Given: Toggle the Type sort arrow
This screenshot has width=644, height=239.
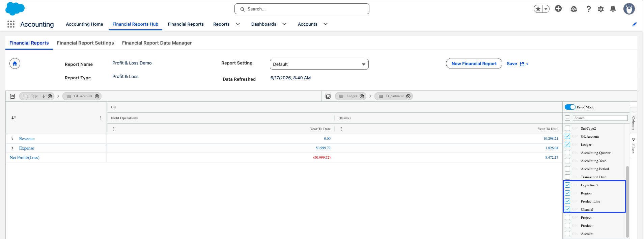Looking at the screenshot, I should [x=44, y=96].
